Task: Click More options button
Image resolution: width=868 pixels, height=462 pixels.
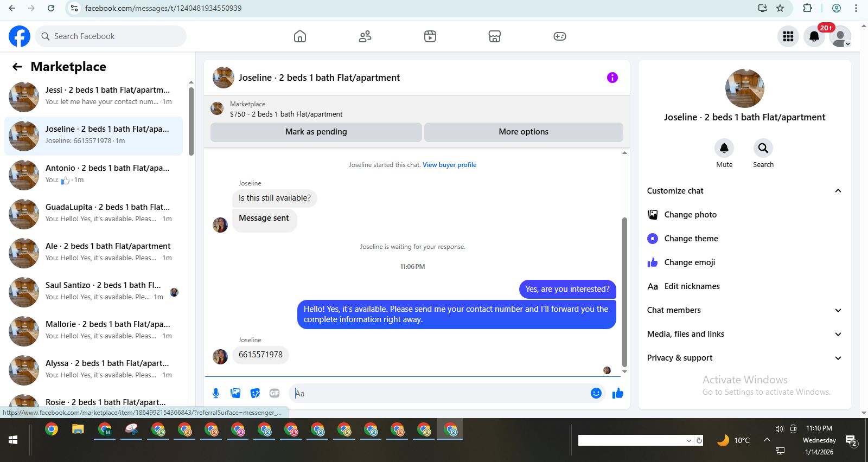Action: (x=524, y=132)
